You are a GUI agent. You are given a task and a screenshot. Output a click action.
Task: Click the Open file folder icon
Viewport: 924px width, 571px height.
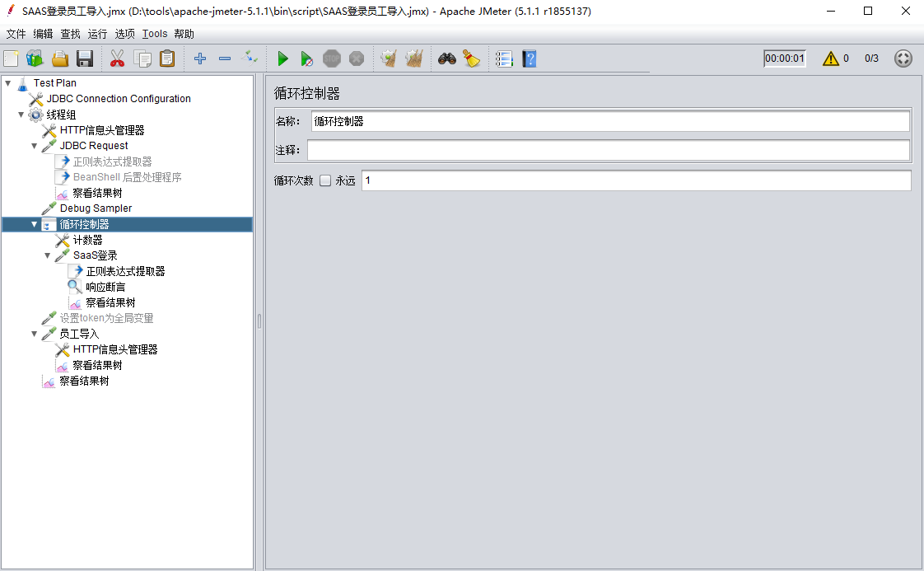60,59
